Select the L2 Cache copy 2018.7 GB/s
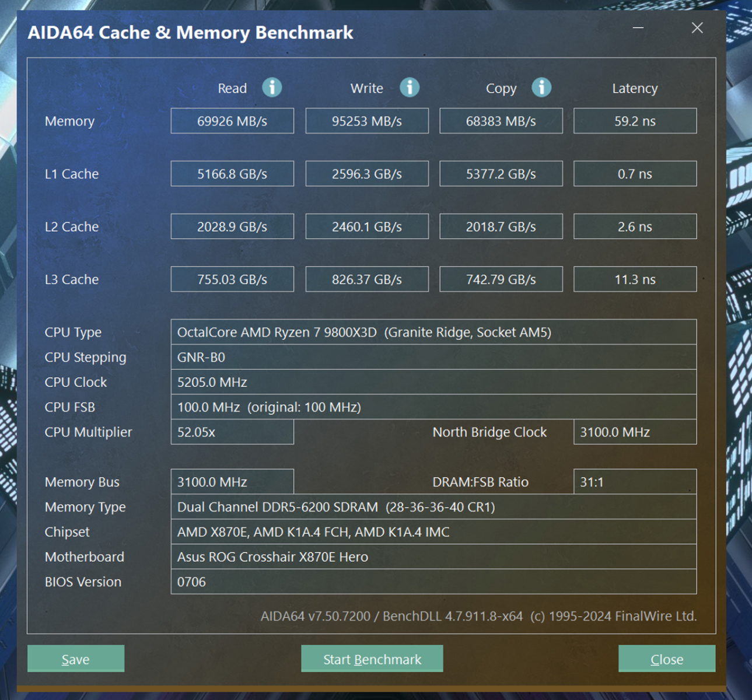The height and width of the screenshot is (700, 752). (x=501, y=226)
